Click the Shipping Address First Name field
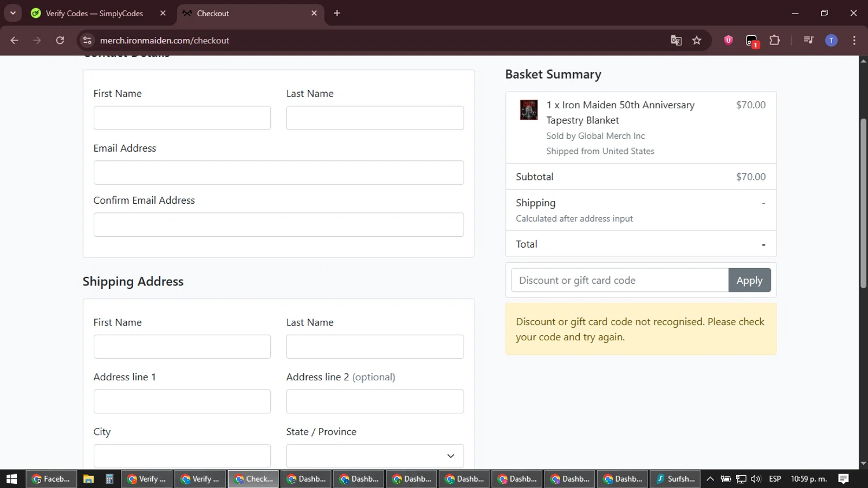Image resolution: width=868 pixels, height=488 pixels. point(182,347)
